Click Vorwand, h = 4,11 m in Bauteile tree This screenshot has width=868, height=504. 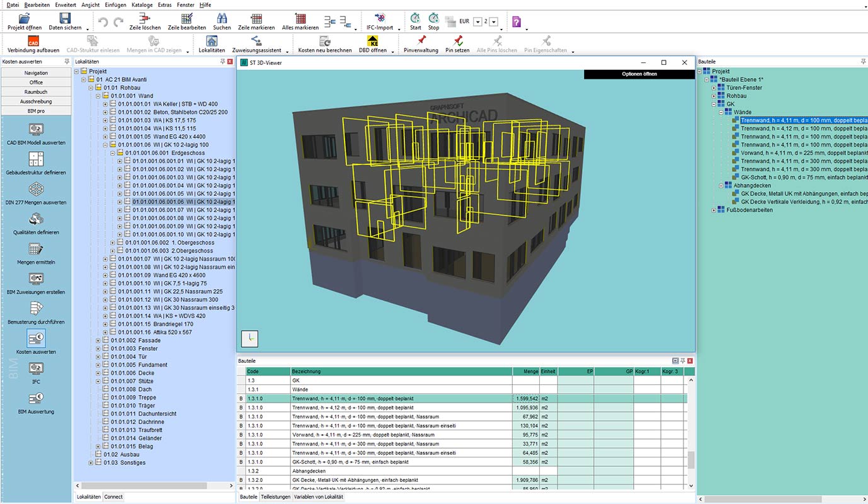[x=804, y=152]
